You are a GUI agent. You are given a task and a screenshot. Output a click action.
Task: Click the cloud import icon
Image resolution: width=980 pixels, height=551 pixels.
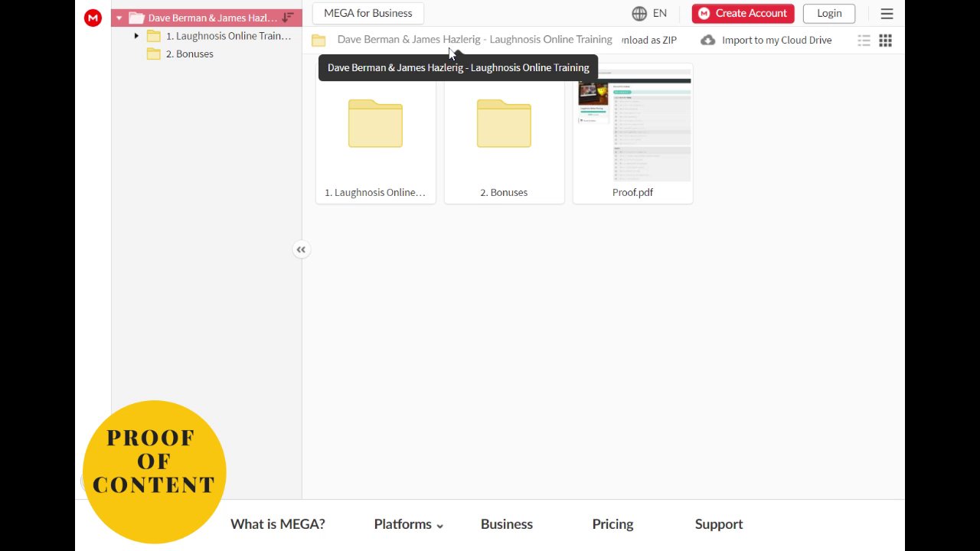tap(708, 40)
